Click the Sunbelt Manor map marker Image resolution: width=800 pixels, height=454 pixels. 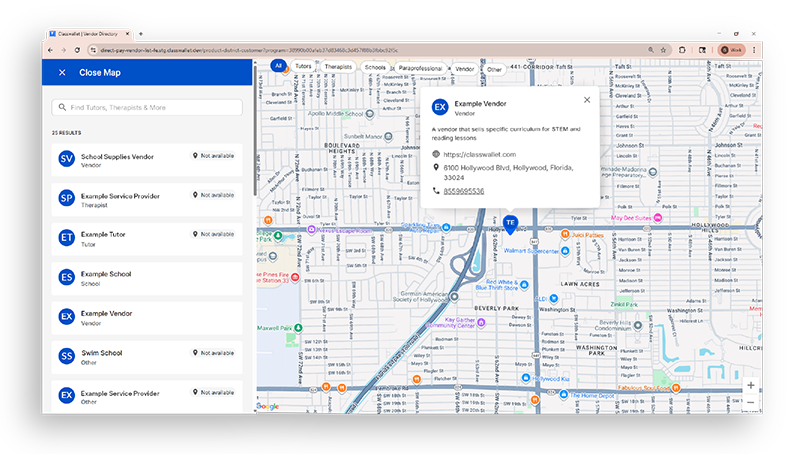tap(388, 136)
